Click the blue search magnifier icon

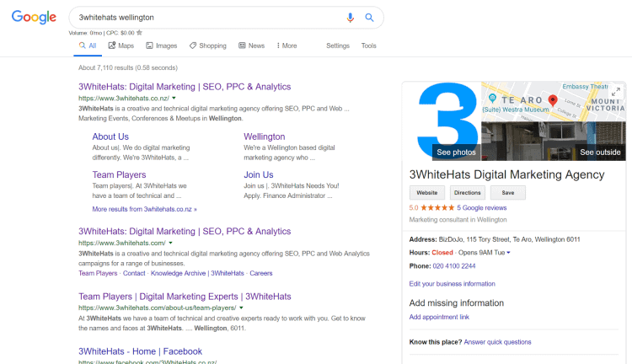pos(369,17)
